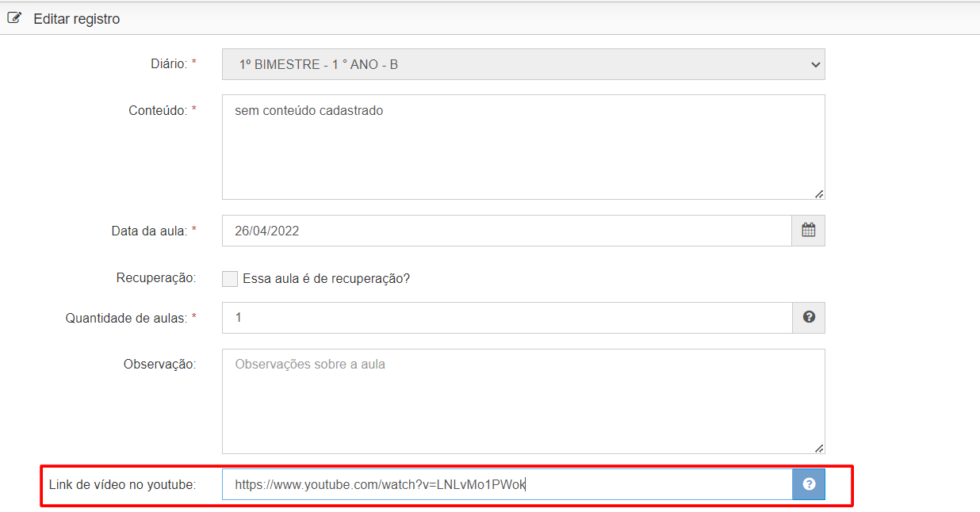Click help icon next to Quantidade de aulas
The image size is (980, 512).
click(809, 317)
